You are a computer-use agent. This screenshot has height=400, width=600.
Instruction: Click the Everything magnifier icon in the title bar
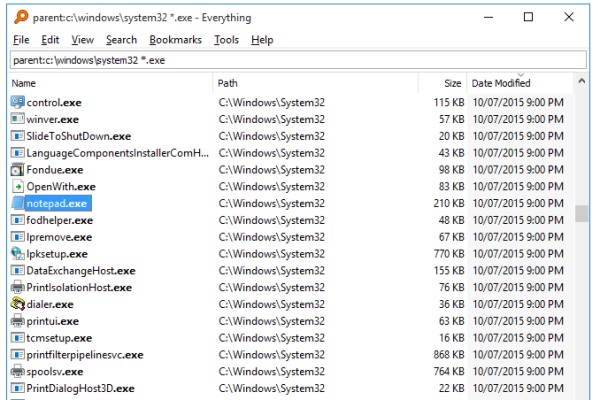pos(21,17)
